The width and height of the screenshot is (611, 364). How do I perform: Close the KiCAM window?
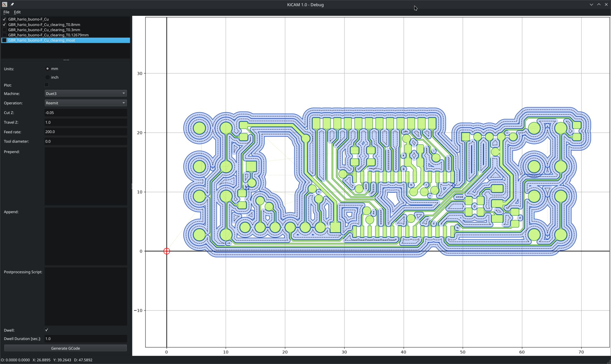[606, 5]
